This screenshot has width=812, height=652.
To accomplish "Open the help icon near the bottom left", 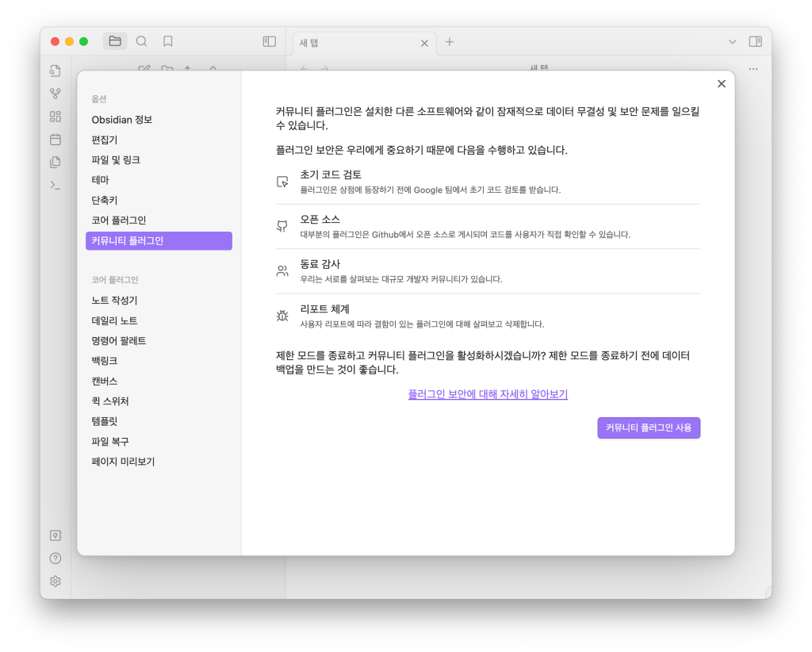I will pos(56,558).
